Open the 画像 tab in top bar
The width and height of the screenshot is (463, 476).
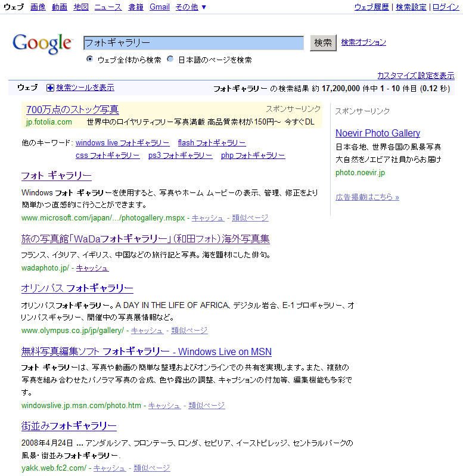[38, 7]
